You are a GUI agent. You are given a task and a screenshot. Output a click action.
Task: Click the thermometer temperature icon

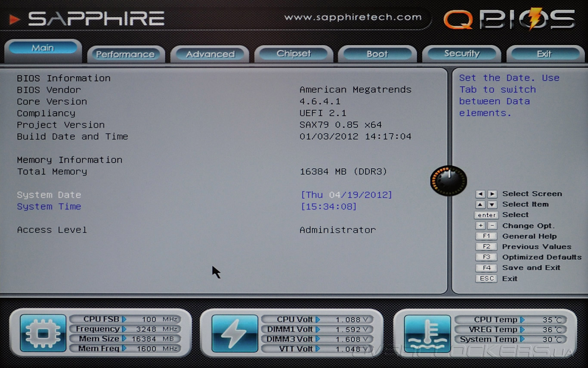427,334
